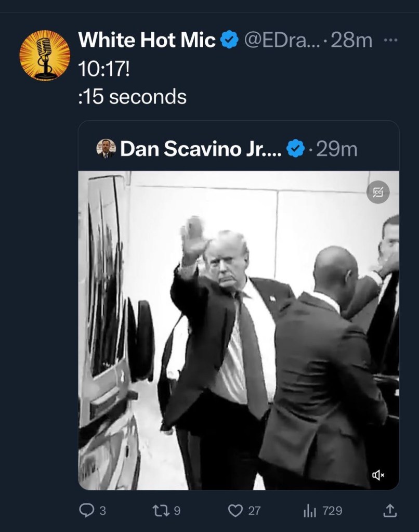Repost using the retweet arrows icon

(160, 510)
